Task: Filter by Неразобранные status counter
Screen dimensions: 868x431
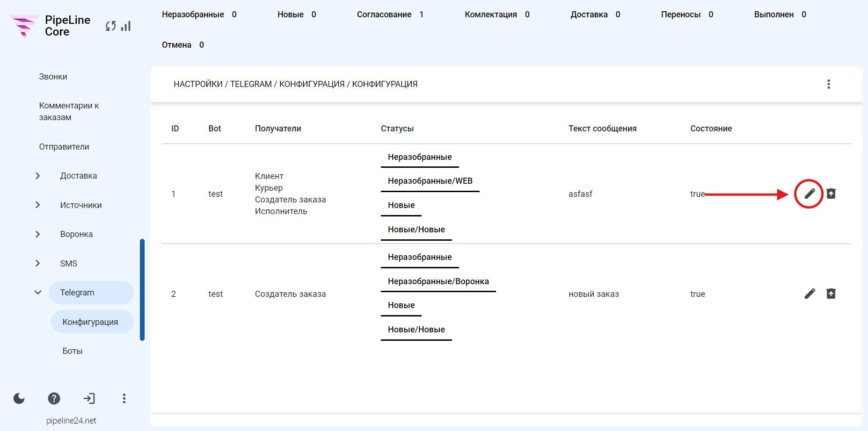Action: [x=199, y=14]
